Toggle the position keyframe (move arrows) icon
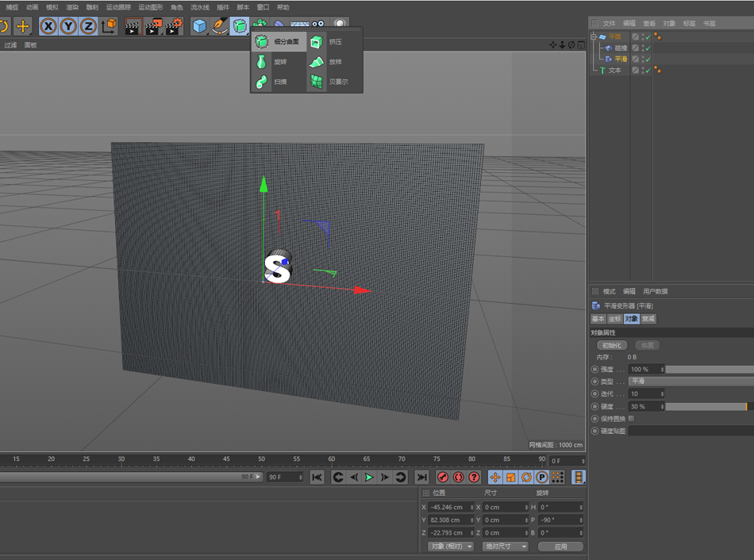754x560 pixels. [x=495, y=478]
